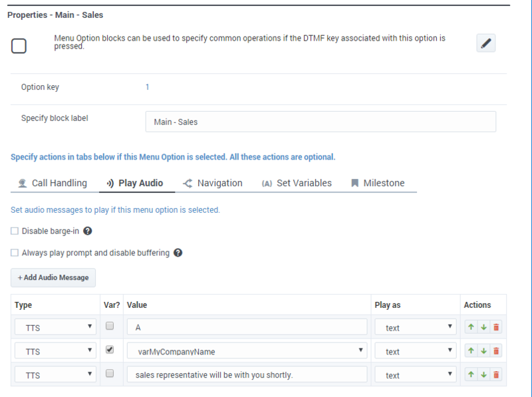Delete the varMyCompanyName audio row
The width and height of the screenshot is (532, 397).
(x=496, y=351)
